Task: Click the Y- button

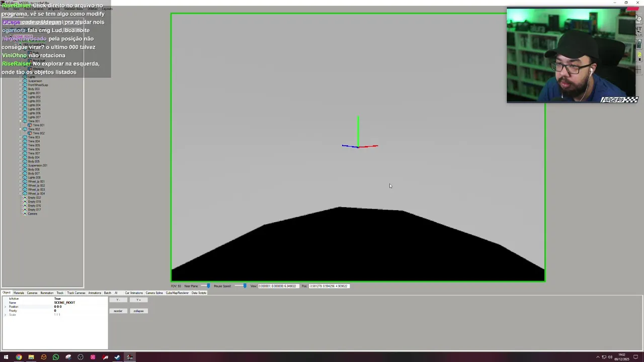Action: click(118, 300)
